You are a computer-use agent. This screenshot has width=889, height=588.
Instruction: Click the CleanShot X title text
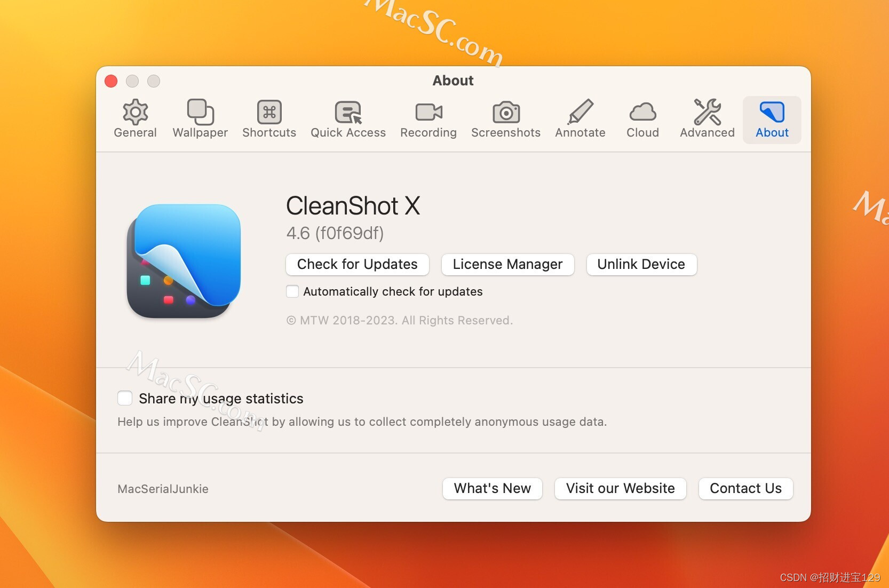353,206
